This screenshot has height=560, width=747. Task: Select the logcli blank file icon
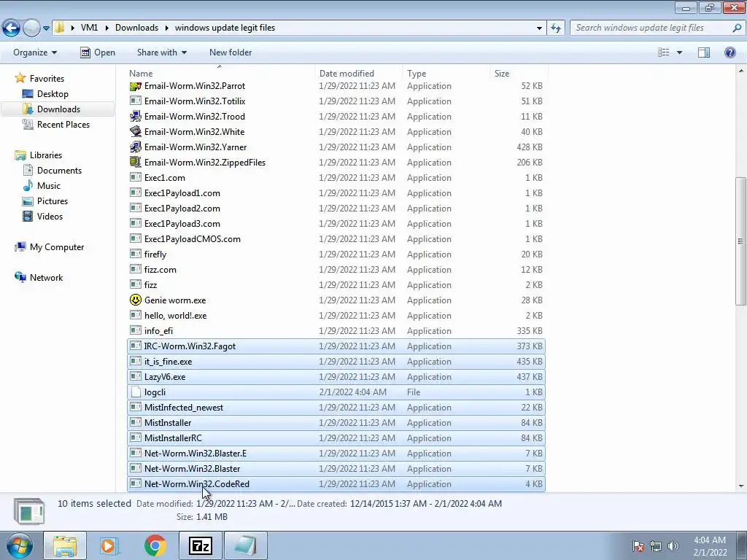[135, 392]
